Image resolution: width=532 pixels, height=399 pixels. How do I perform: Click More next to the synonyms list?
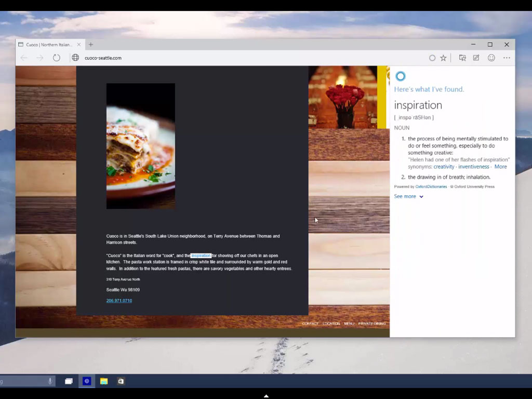[500, 167]
